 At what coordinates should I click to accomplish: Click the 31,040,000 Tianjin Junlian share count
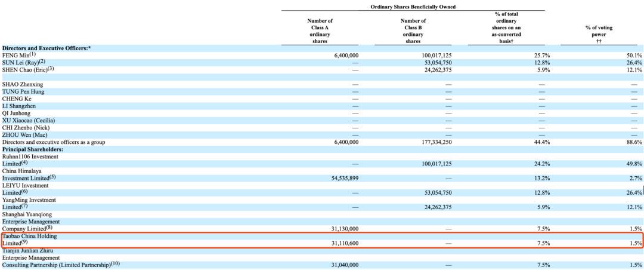tap(343, 265)
